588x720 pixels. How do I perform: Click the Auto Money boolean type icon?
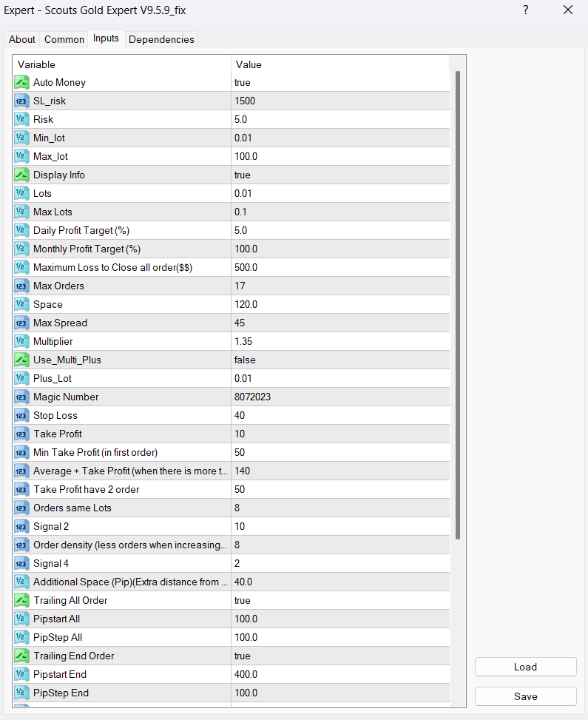(21, 83)
